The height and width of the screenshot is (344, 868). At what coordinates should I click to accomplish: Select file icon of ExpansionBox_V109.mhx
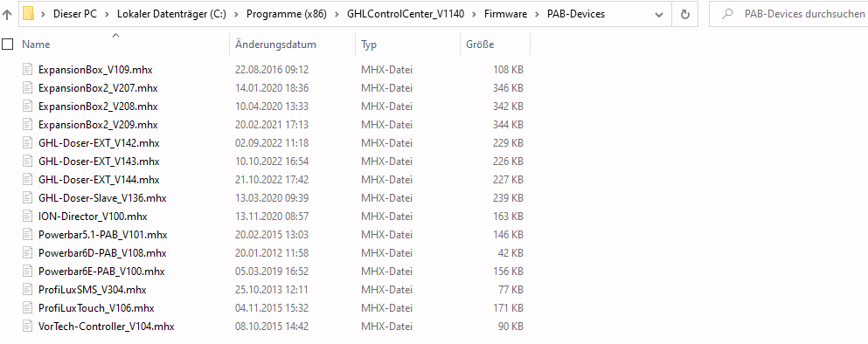[28, 70]
